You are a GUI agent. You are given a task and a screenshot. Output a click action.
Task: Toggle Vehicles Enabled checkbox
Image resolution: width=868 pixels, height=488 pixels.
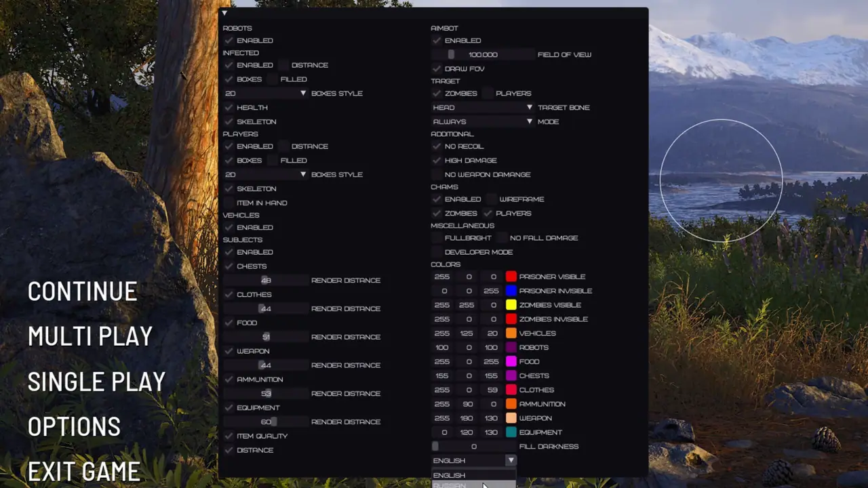tap(229, 228)
